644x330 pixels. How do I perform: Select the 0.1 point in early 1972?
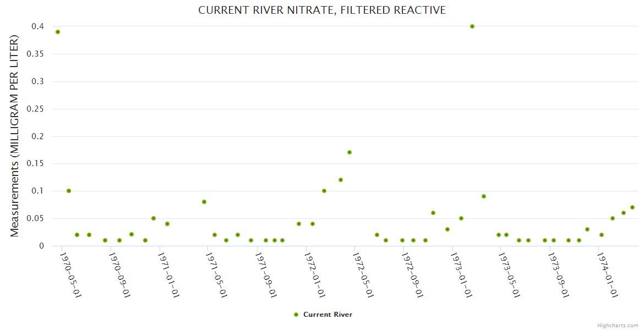click(324, 191)
